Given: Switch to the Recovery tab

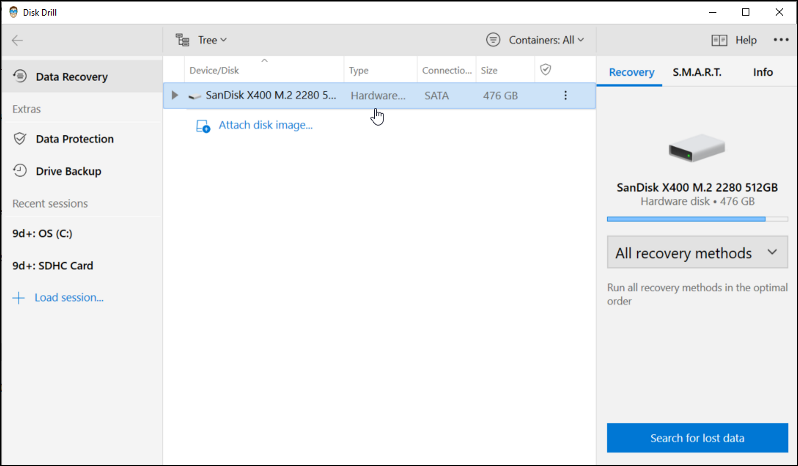Looking at the screenshot, I should tap(631, 72).
